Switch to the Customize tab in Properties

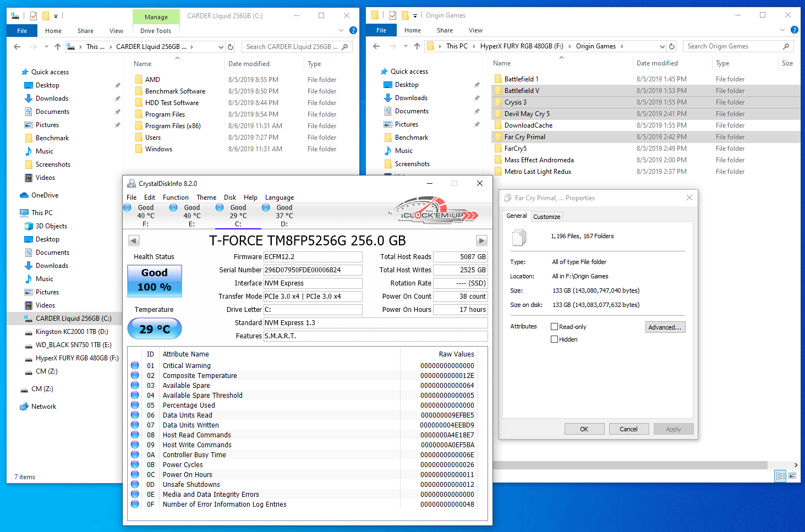(546, 217)
